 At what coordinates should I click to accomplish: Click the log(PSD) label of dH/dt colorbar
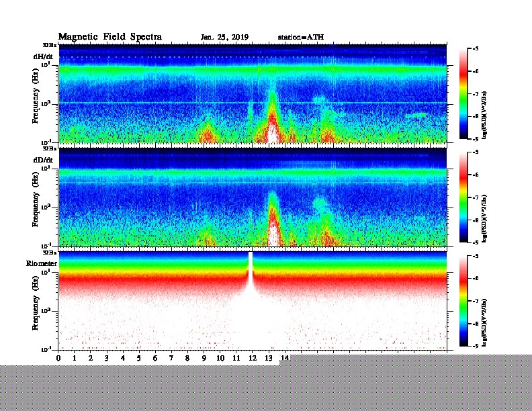click(484, 115)
